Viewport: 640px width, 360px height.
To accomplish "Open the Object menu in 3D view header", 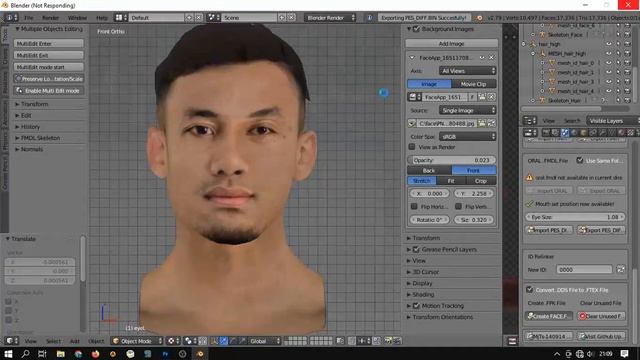I will 96,341.
